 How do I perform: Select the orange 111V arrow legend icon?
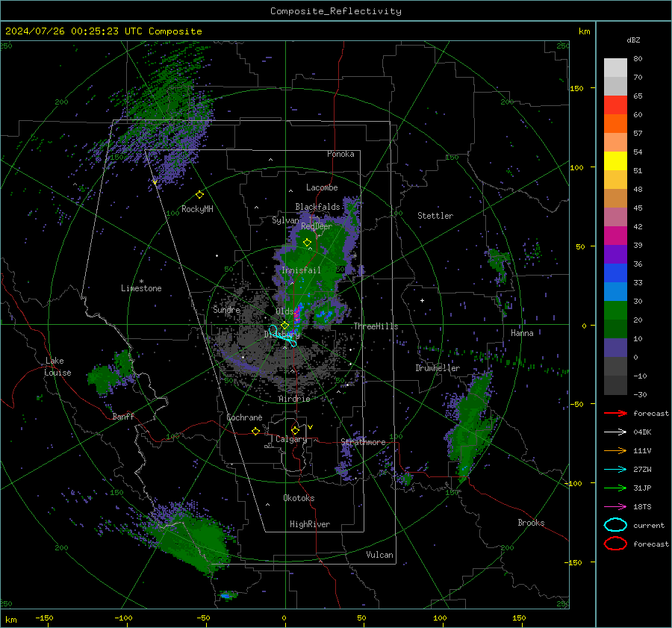[615, 450]
